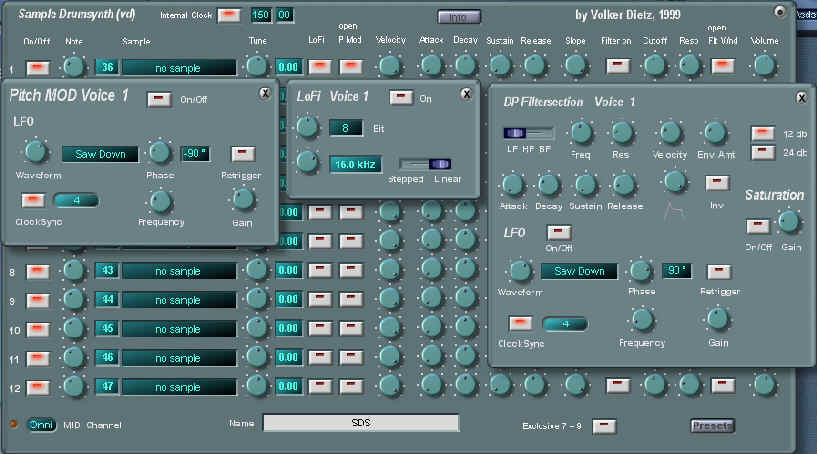Click the Name field containing SDS
The height and width of the screenshot is (454, 817).
(361, 423)
